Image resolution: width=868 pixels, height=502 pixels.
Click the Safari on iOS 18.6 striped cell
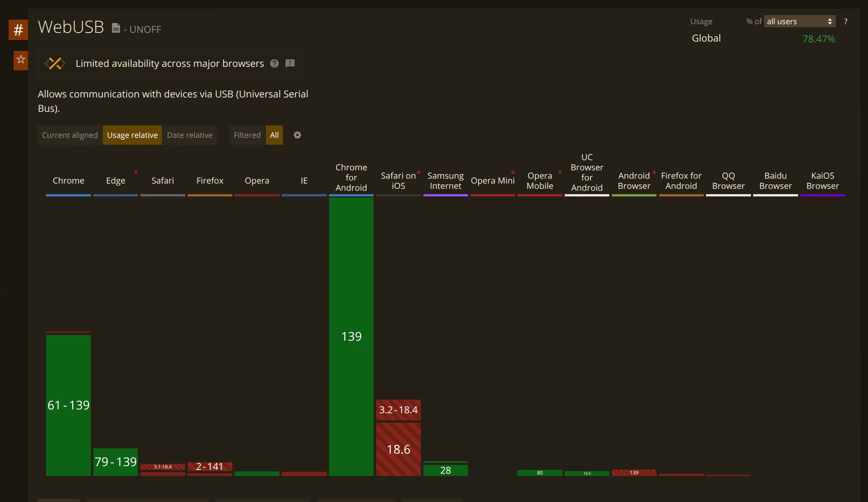398,449
